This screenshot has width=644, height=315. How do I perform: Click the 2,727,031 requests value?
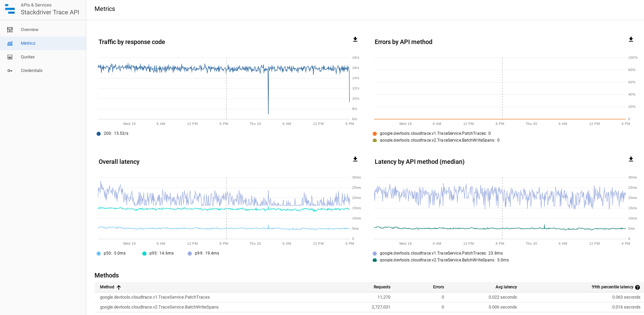[381, 307]
